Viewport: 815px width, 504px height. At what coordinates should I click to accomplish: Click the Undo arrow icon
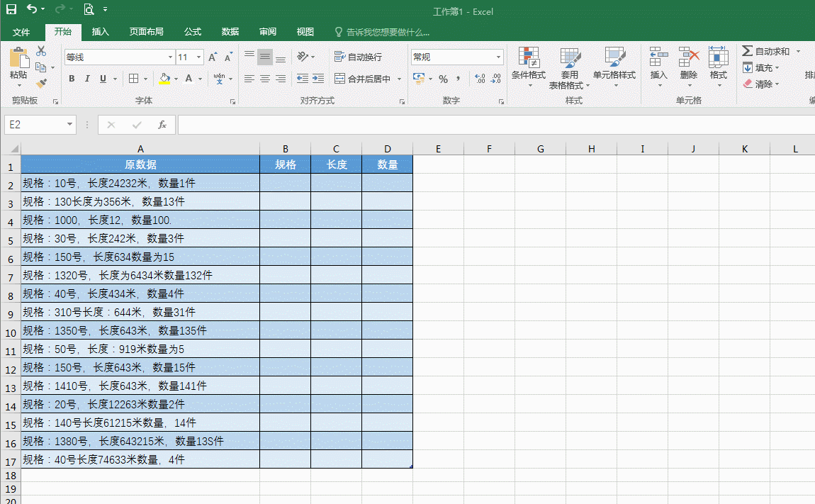(32, 9)
